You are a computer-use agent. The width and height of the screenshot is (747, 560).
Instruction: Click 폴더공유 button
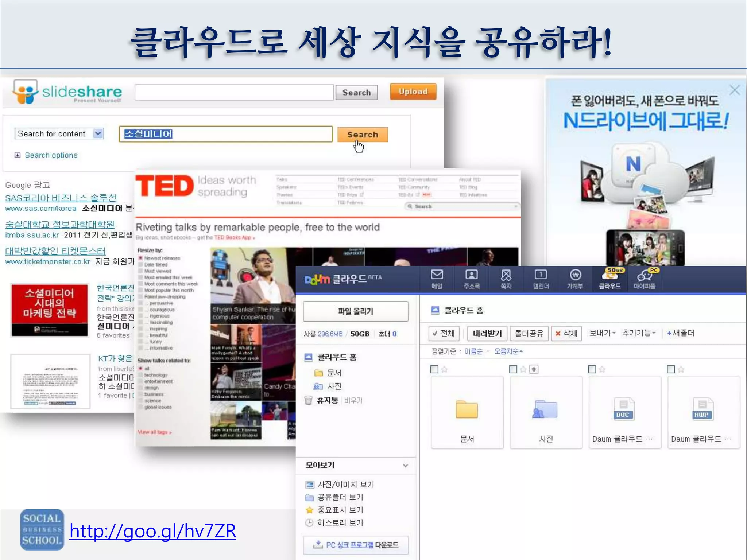[529, 333]
